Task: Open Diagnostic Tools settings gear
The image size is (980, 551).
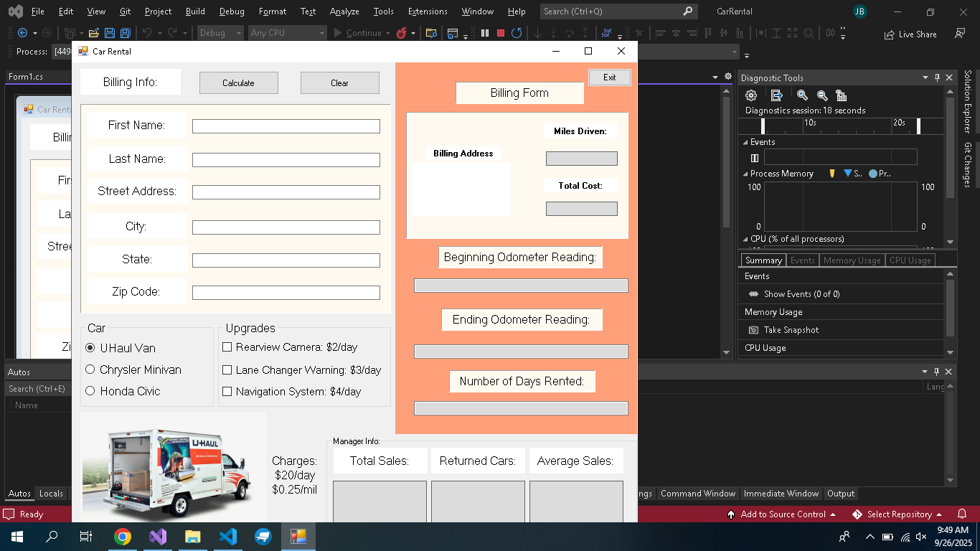Action: point(751,95)
